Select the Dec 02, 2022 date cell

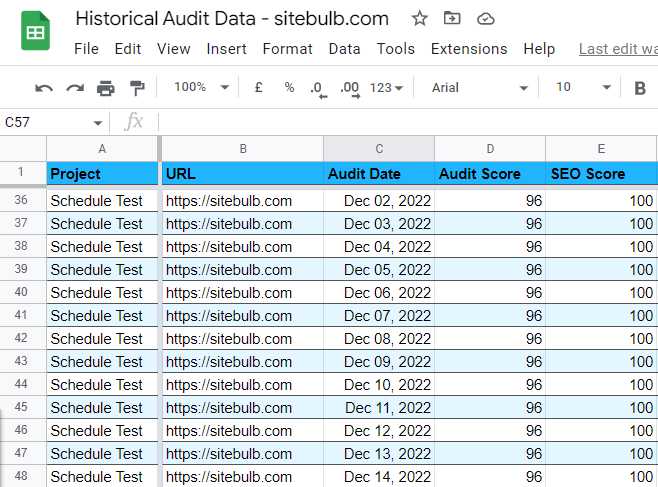click(x=379, y=201)
